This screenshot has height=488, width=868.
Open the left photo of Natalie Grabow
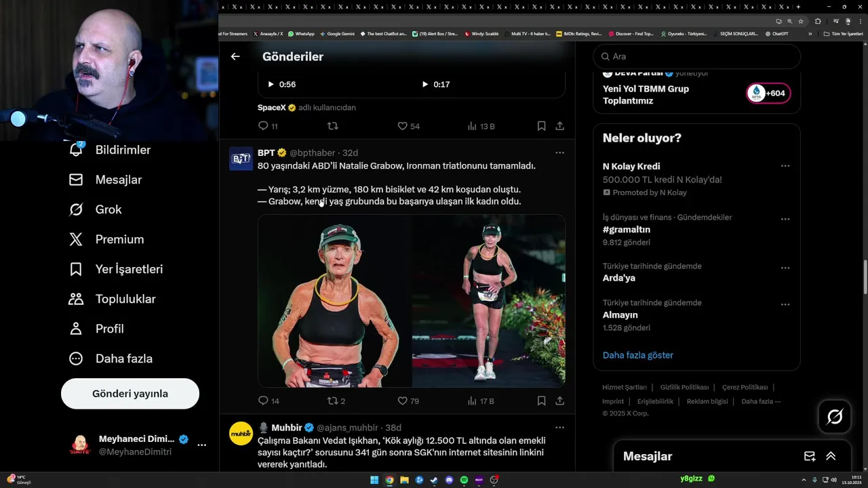[x=334, y=301]
